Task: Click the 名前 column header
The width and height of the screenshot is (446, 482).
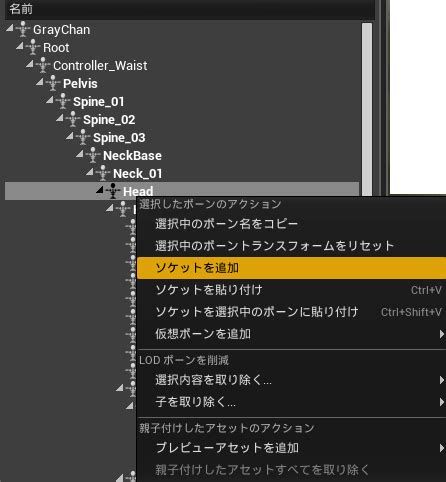Action: 190,9
